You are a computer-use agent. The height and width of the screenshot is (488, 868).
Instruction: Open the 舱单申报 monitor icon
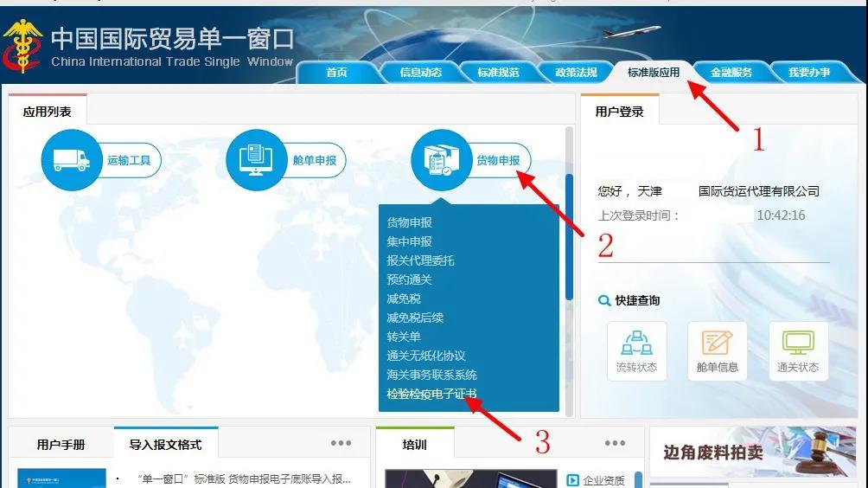click(x=256, y=160)
